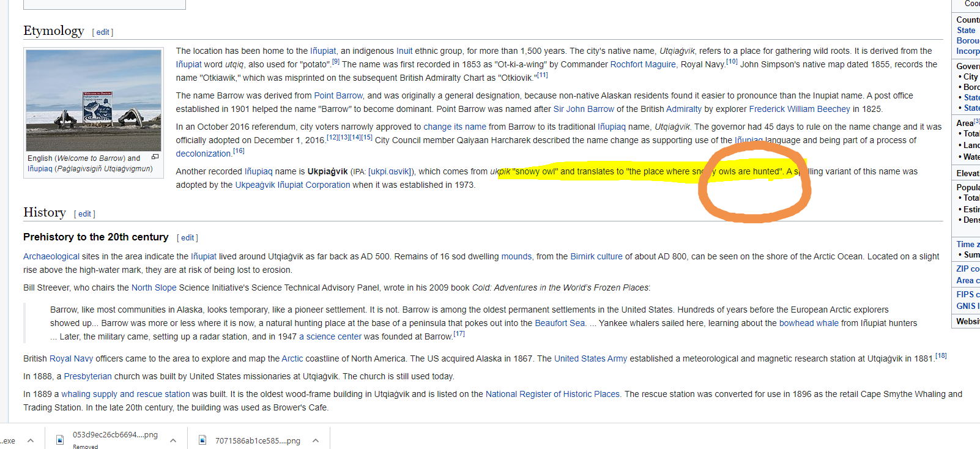Open citation reference [9]
This screenshot has height=449, width=980.
[x=336, y=62]
